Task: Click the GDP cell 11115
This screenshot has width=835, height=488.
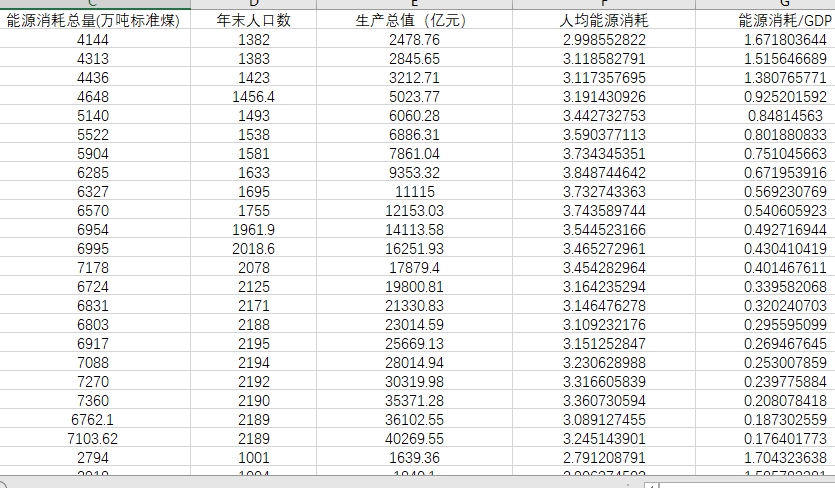Action: [x=414, y=192]
